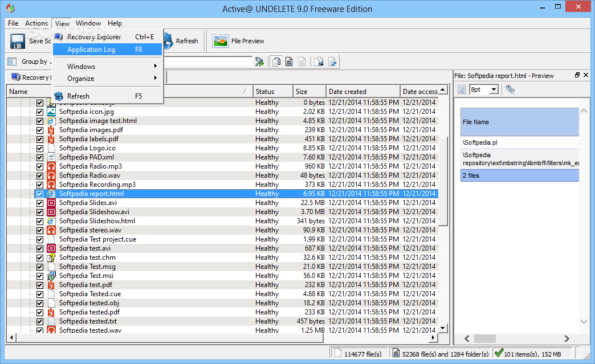The image size is (595, 364).
Task: Click the preview pane view mode icon
Action: click(x=462, y=89)
